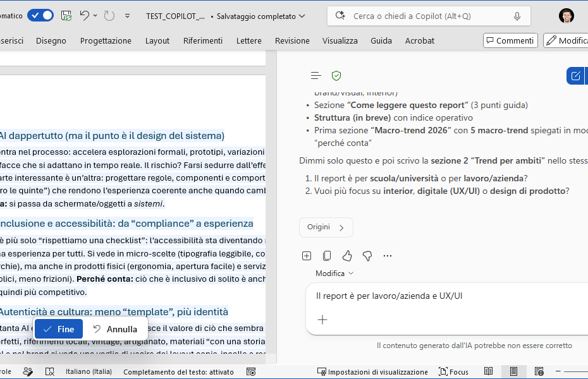Click the Copilot sparkle search icon
Screen dimensions: 588x379
340,16
